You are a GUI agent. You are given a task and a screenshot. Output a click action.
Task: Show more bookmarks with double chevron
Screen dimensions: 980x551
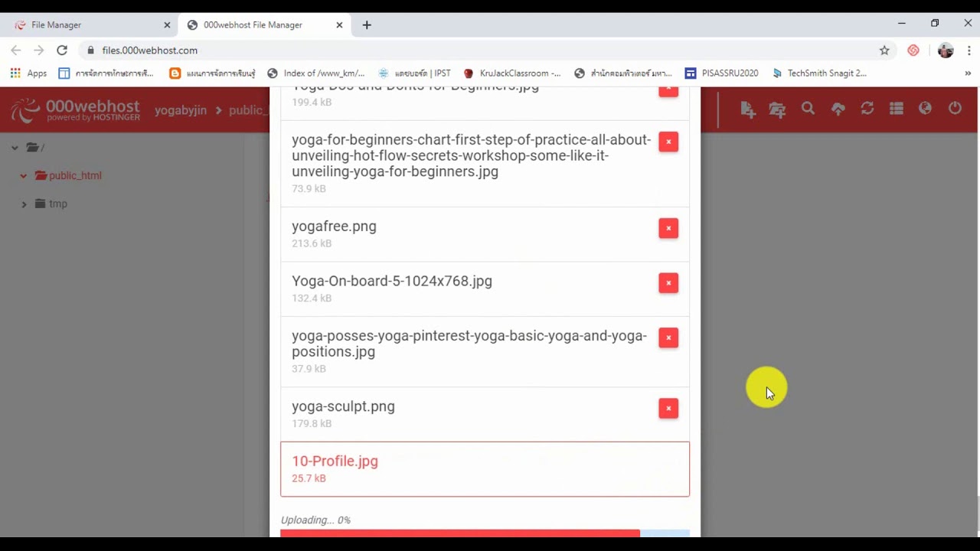968,73
